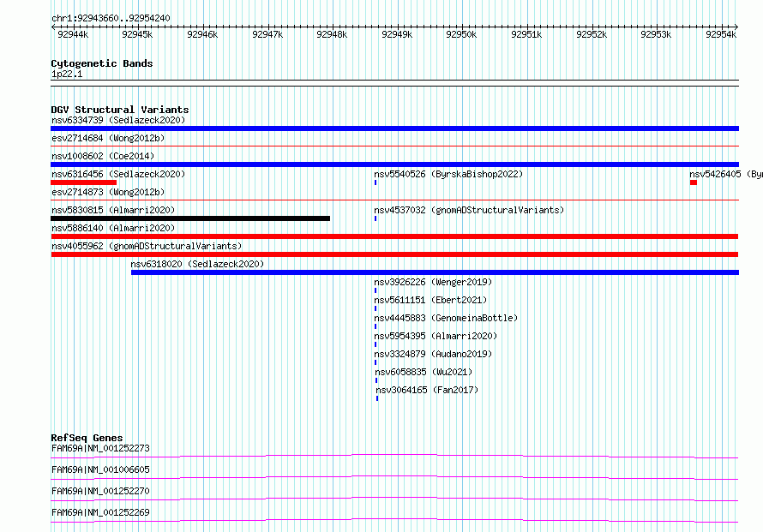Image resolution: width=763 pixels, height=532 pixels.
Task: Click the short red bar under nsv6316456
Action: coord(84,182)
